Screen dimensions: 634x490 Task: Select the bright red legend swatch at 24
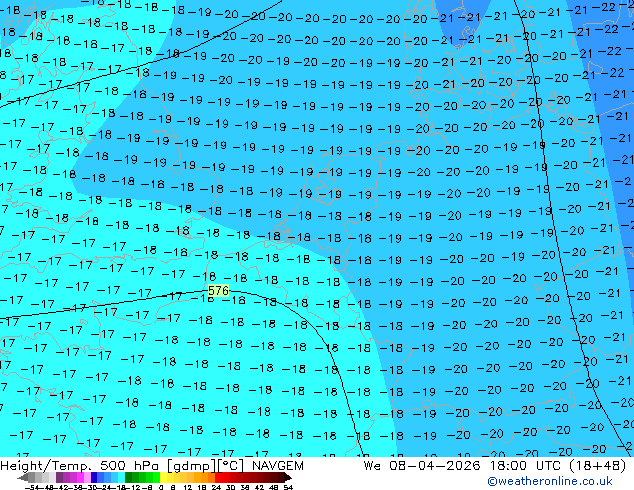218,477
